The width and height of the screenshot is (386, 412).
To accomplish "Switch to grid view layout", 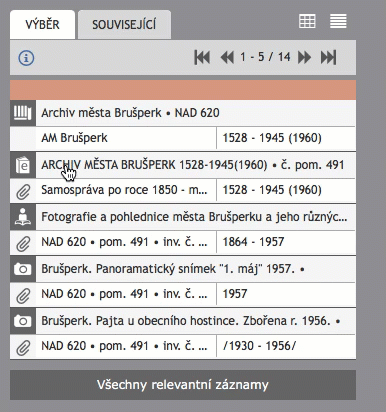I will (x=307, y=21).
